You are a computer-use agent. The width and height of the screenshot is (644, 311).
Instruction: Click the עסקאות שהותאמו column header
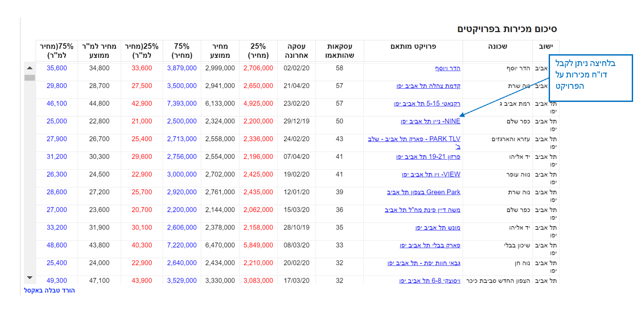click(339, 51)
